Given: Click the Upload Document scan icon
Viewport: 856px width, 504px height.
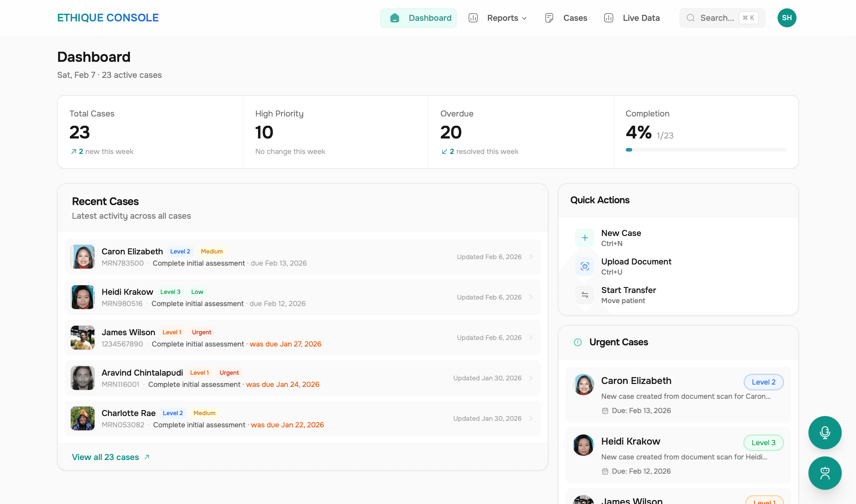Looking at the screenshot, I should (585, 266).
